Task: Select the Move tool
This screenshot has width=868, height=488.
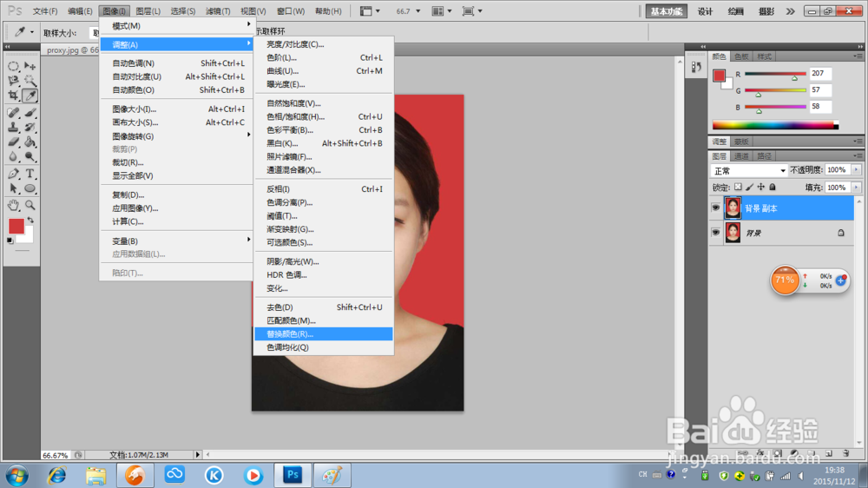Action: (x=30, y=67)
